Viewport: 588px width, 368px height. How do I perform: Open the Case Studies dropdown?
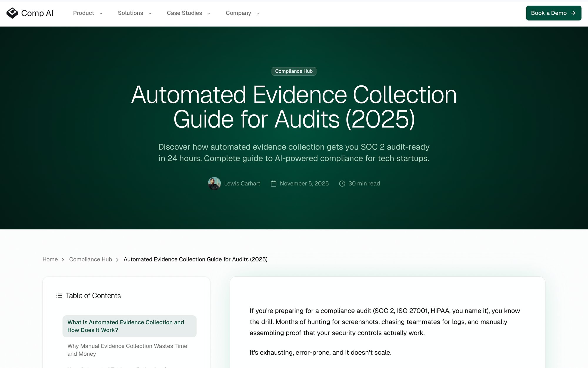pyautogui.click(x=188, y=13)
